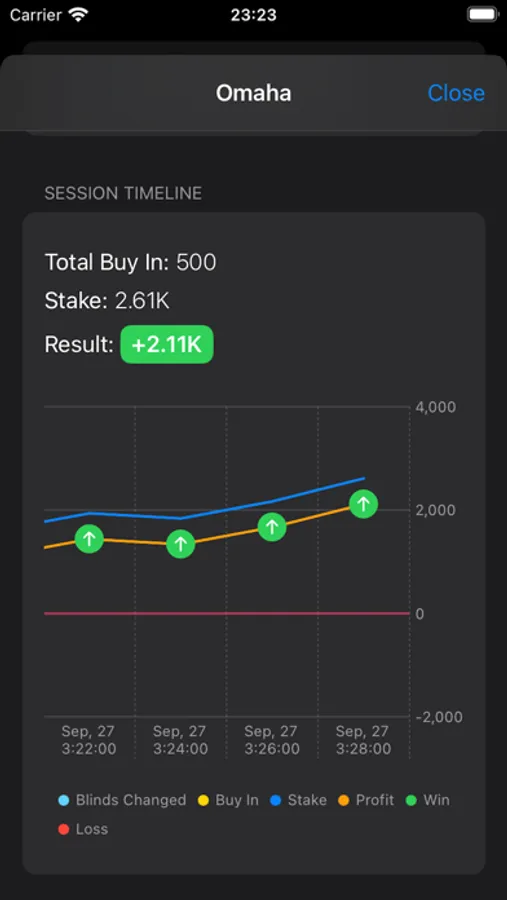507x900 pixels.
Task: Tap the Omaha title in header
Action: click(253, 93)
